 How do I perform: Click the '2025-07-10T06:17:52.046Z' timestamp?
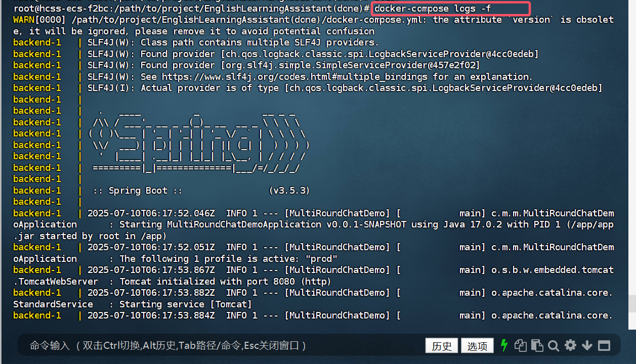[151, 213]
